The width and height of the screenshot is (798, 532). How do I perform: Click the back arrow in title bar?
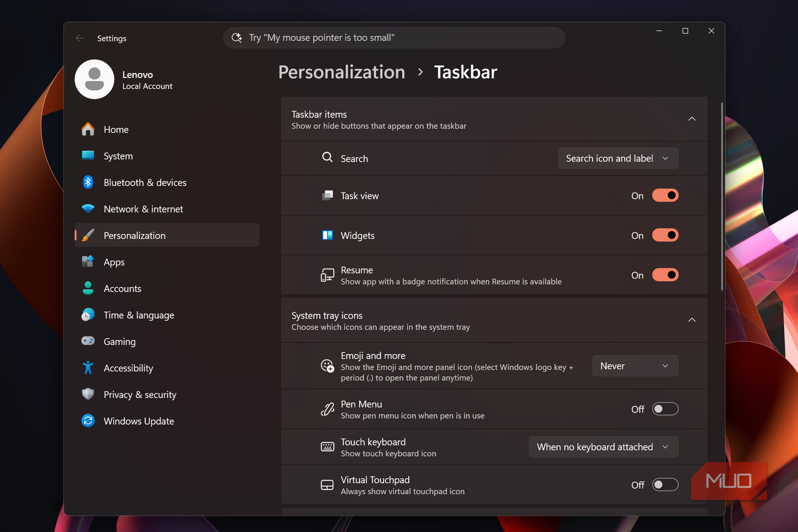80,38
